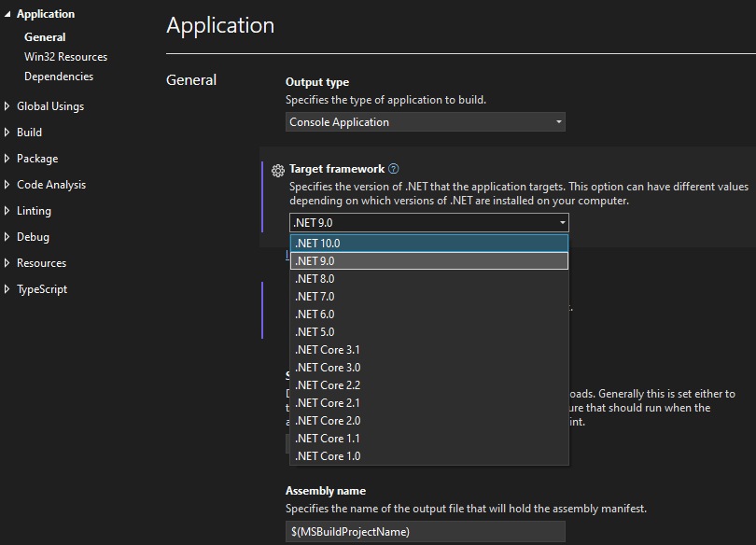Click the Assembly name input field
The height and width of the screenshot is (545, 756).
tap(425, 530)
